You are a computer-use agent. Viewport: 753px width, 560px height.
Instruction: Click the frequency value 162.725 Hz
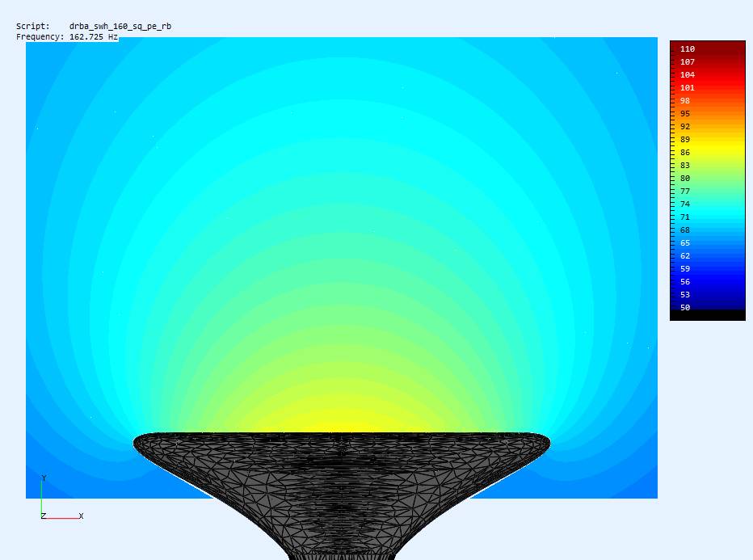[x=94, y=36]
